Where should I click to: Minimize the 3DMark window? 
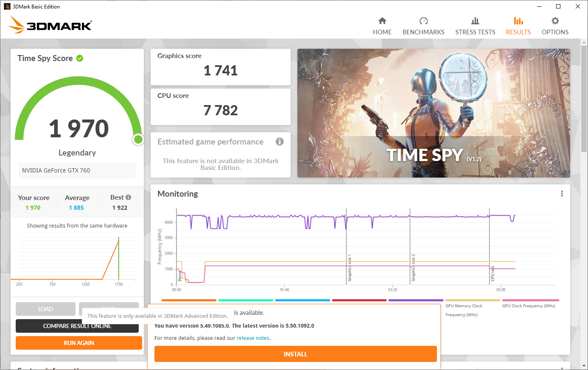[539, 6]
